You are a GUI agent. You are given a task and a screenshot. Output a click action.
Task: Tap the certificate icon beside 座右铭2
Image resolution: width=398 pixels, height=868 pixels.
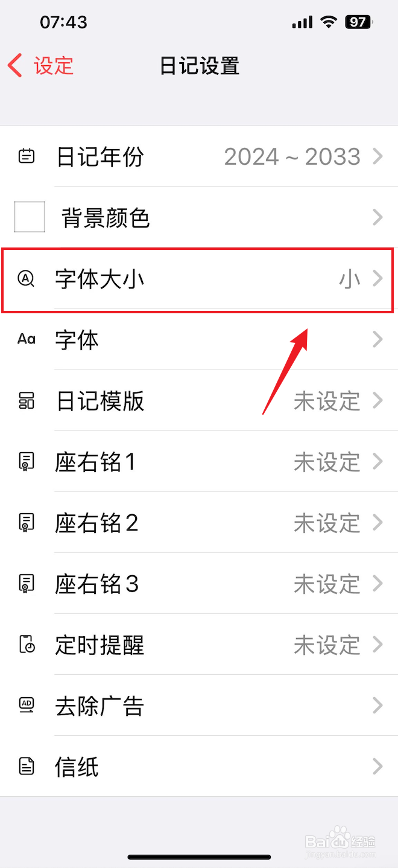point(26,523)
